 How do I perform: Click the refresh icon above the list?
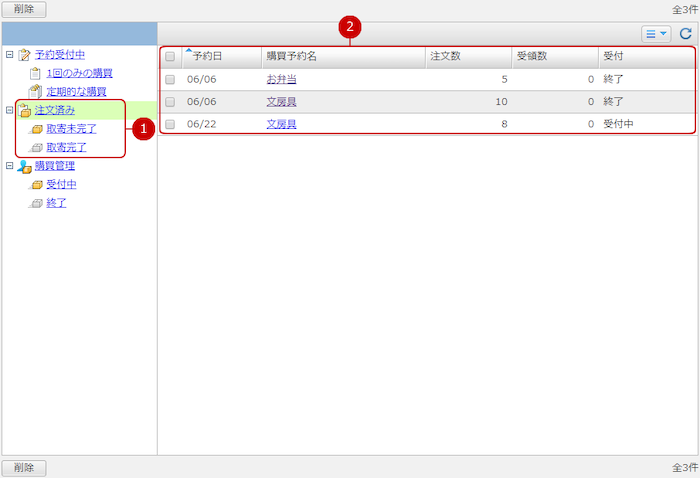[685, 34]
